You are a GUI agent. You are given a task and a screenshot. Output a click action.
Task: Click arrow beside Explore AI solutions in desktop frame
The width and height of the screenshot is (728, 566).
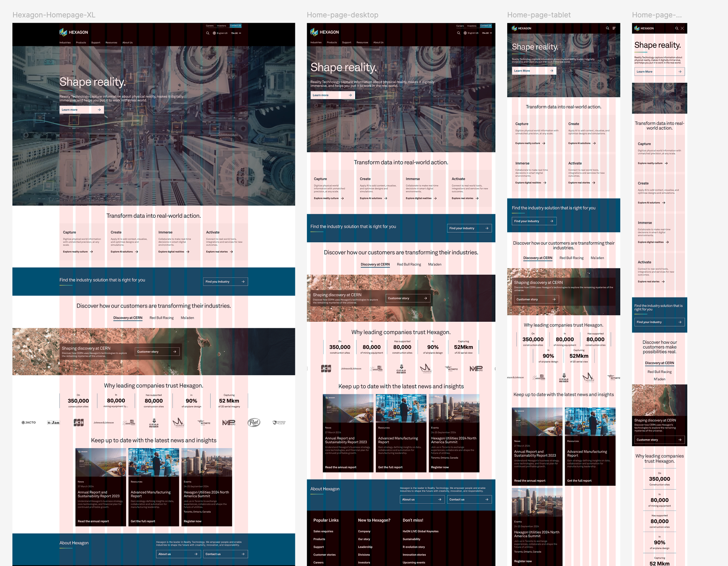386,198
